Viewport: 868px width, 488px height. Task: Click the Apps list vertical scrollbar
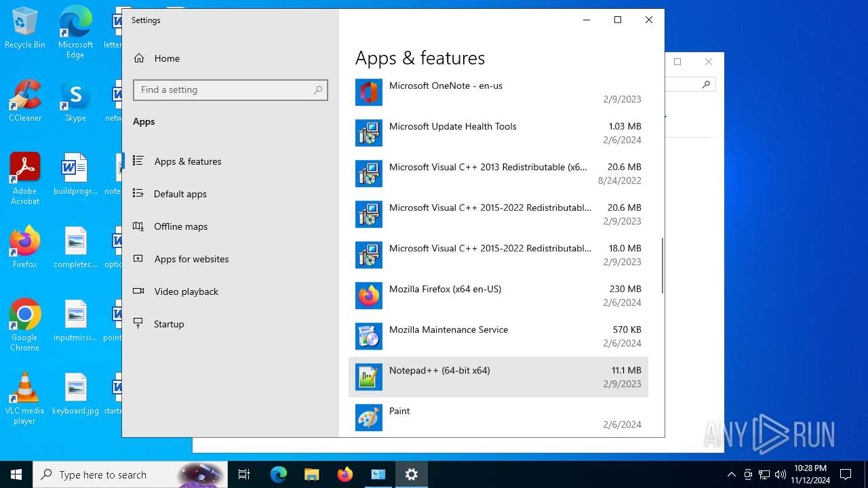tap(663, 265)
